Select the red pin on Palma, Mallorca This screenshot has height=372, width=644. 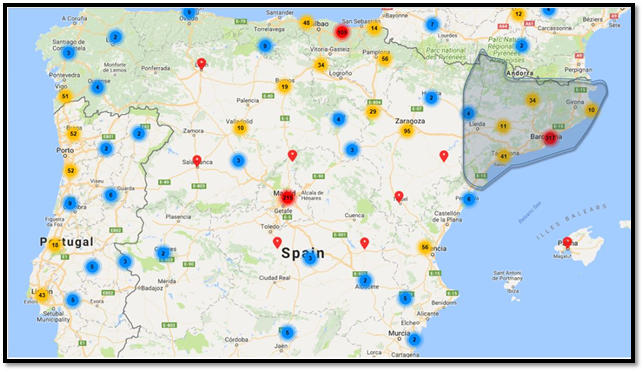[567, 242]
